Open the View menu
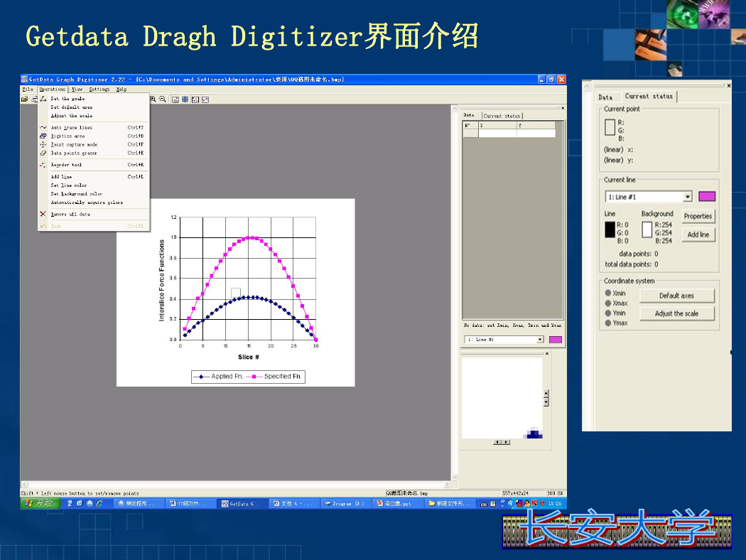Screen dimensions: 746x560 click(x=77, y=89)
